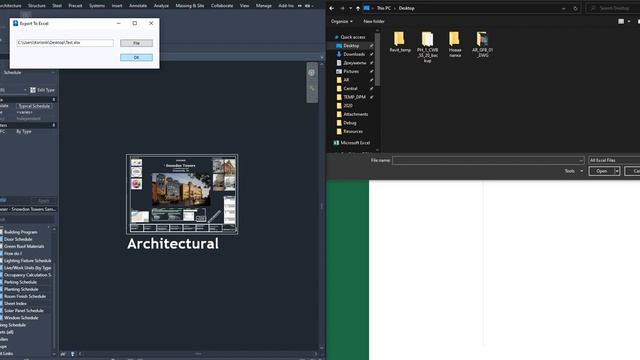The width and height of the screenshot is (640, 360).
Task: Select Door Schedule in the project browser
Action: (18, 239)
